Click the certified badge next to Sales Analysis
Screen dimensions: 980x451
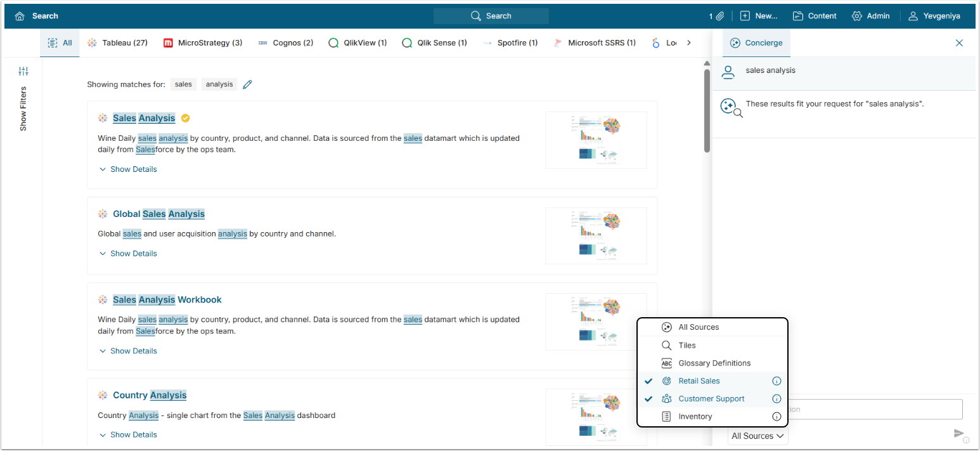185,118
